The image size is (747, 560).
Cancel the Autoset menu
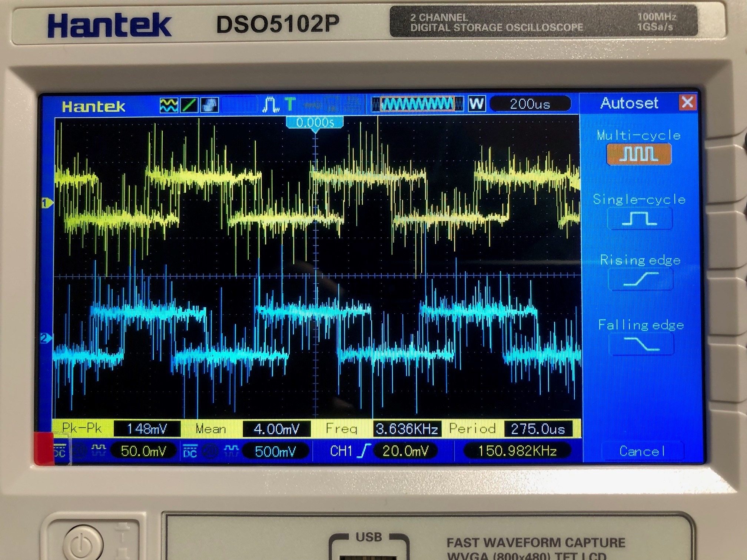pyautogui.click(x=642, y=451)
